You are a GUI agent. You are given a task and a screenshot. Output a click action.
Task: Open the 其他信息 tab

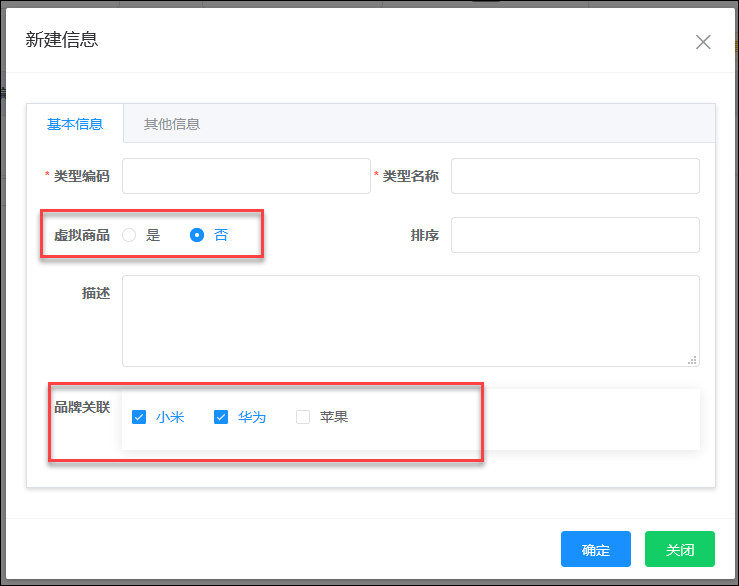[x=172, y=124]
